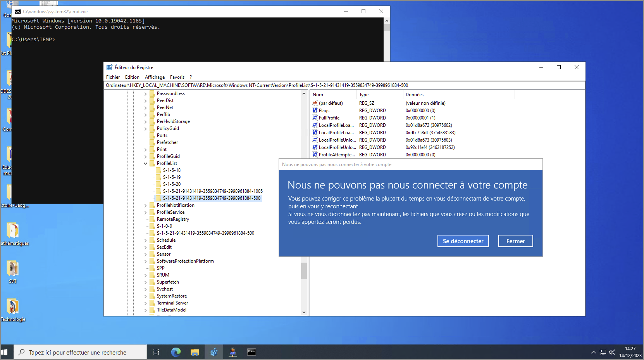Click the taskbar search box
This screenshot has width=644, height=360.
click(x=81, y=352)
